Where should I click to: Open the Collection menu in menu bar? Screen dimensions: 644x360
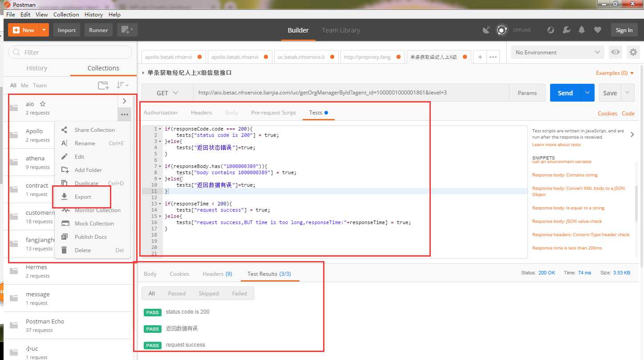pyautogui.click(x=66, y=14)
